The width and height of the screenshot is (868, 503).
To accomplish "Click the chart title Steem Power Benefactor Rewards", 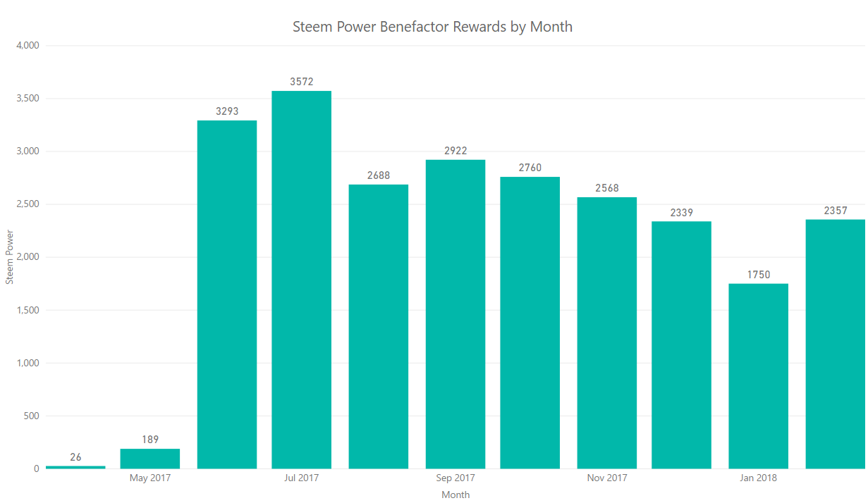I will 432,27.
